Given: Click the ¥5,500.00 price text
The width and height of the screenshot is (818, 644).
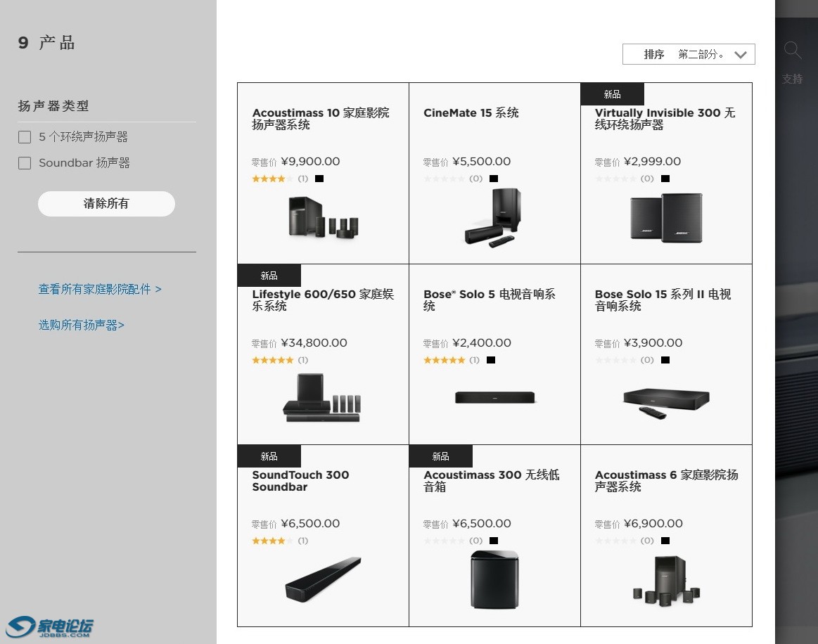Looking at the screenshot, I should click(x=482, y=162).
